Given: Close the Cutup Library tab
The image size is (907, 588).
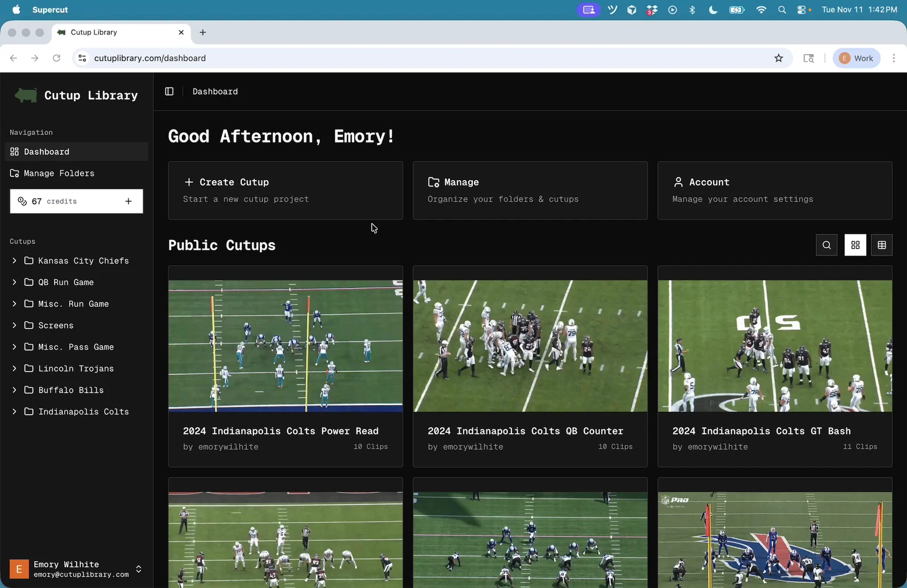Looking at the screenshot, I should (x=181, y=32).
